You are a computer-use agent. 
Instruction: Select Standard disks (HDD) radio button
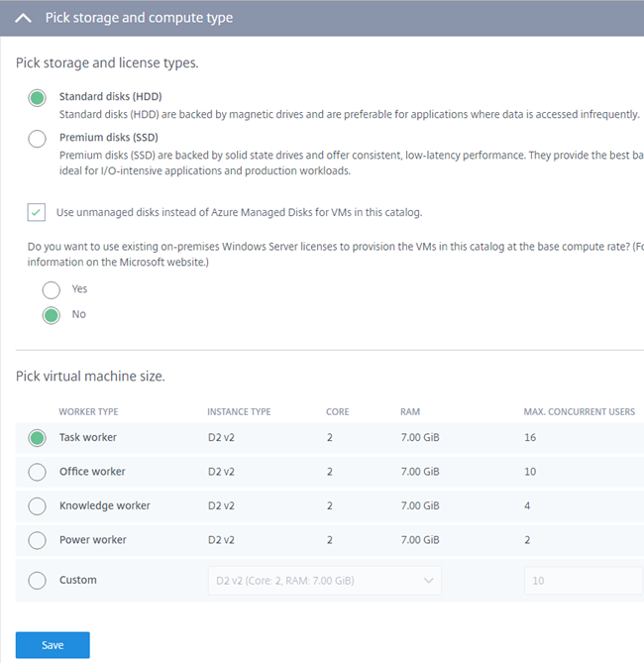click(37, 97)
